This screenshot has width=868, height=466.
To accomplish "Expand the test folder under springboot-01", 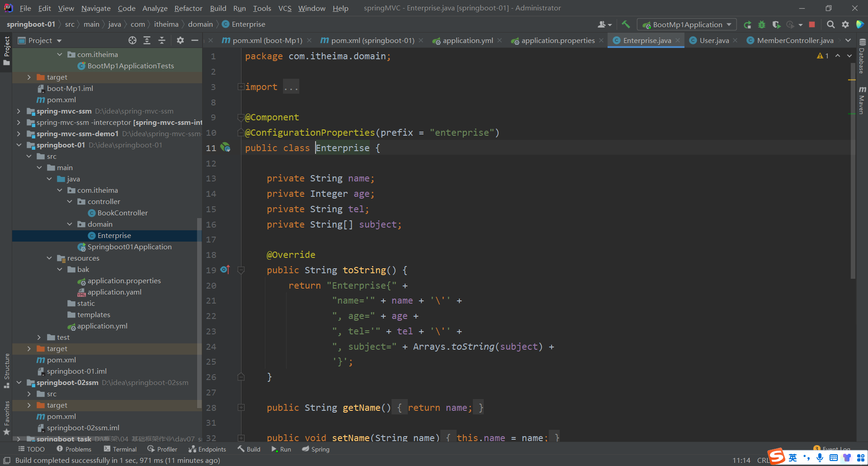I will [x=39, y=337].
